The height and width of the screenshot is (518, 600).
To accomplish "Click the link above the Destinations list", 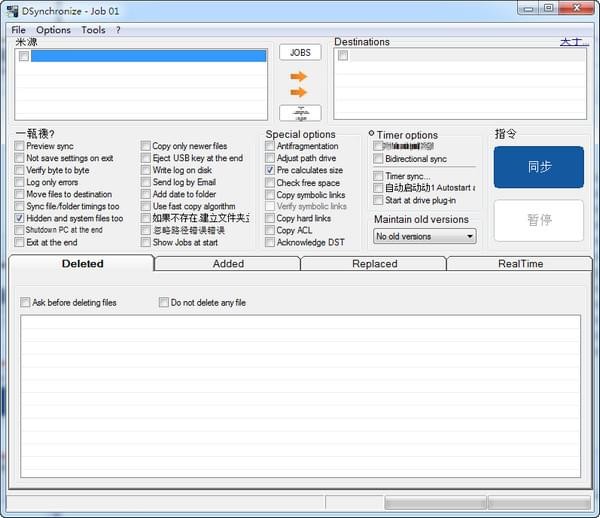I will tap(574, 42).
